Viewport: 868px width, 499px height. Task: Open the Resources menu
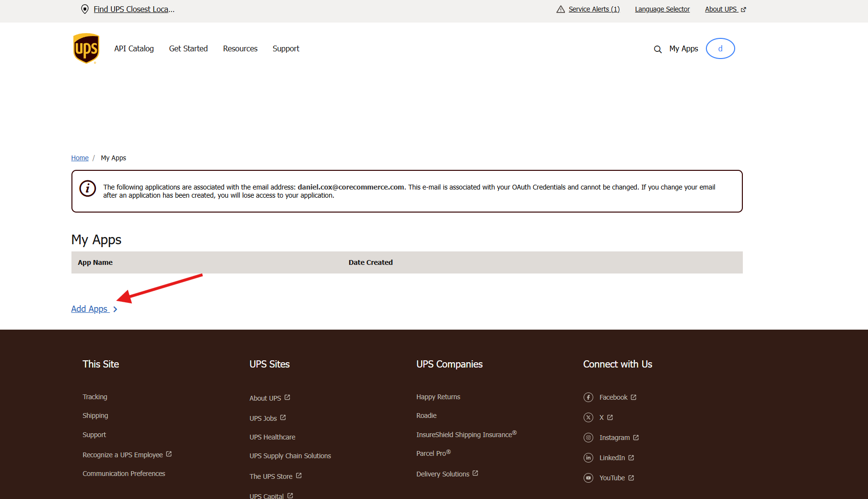coord(240,48)
